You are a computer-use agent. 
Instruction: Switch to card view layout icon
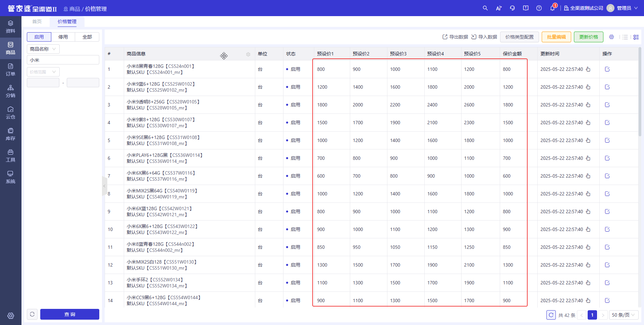pyautogui.click(x=636, y=37)
